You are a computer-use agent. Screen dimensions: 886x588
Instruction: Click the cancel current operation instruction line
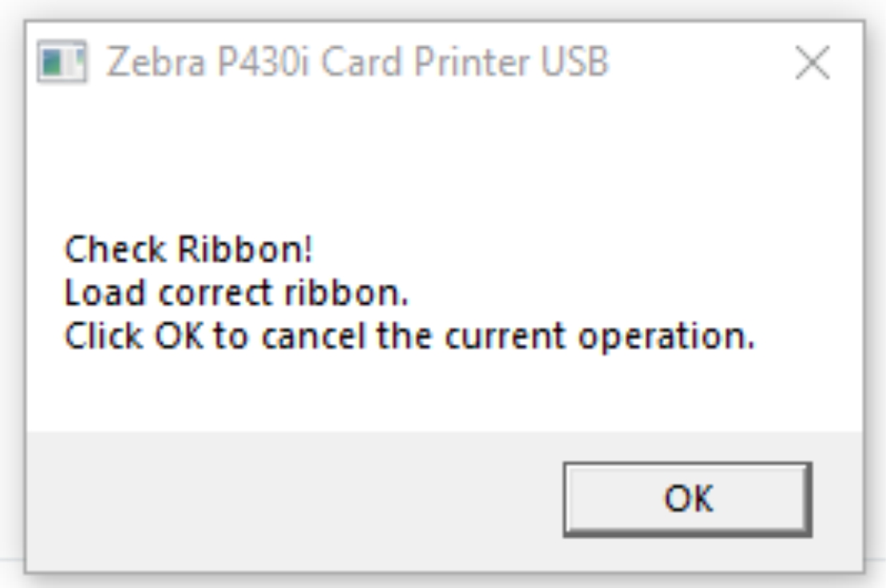409,337
